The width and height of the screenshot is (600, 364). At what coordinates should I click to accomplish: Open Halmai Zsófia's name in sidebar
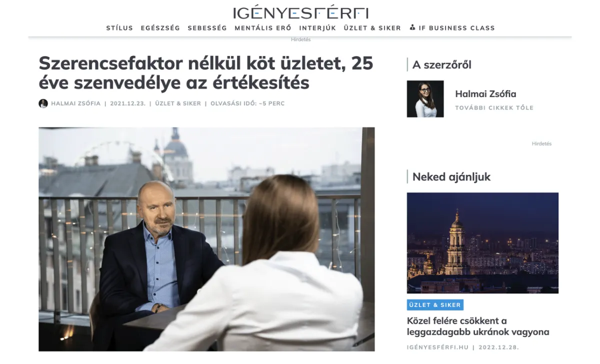pyautogui.click(x=485, y=94)
